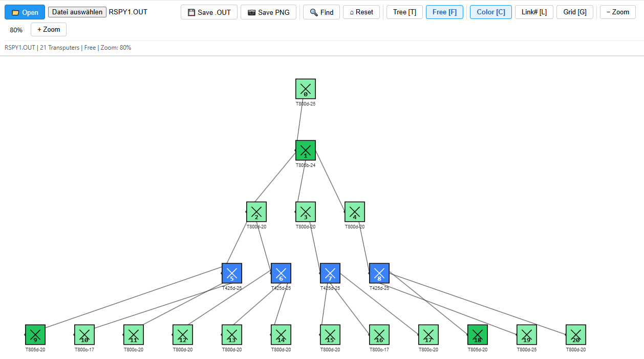The width and height of the screenshot is (644, 359).
Task: Click the Open file button
Action: pyautogui.click(x=25, y=12)
